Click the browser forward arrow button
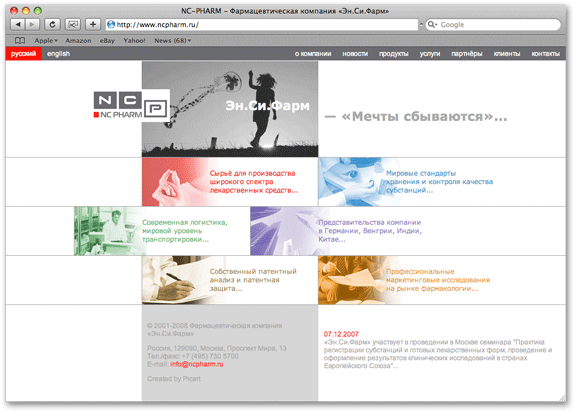 click(x=32, y=25)
